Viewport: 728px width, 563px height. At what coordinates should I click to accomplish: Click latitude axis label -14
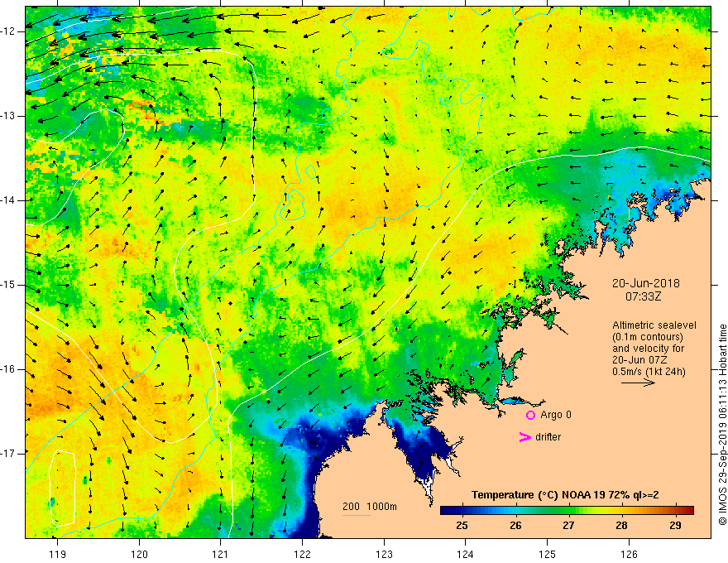click(8, 200)
